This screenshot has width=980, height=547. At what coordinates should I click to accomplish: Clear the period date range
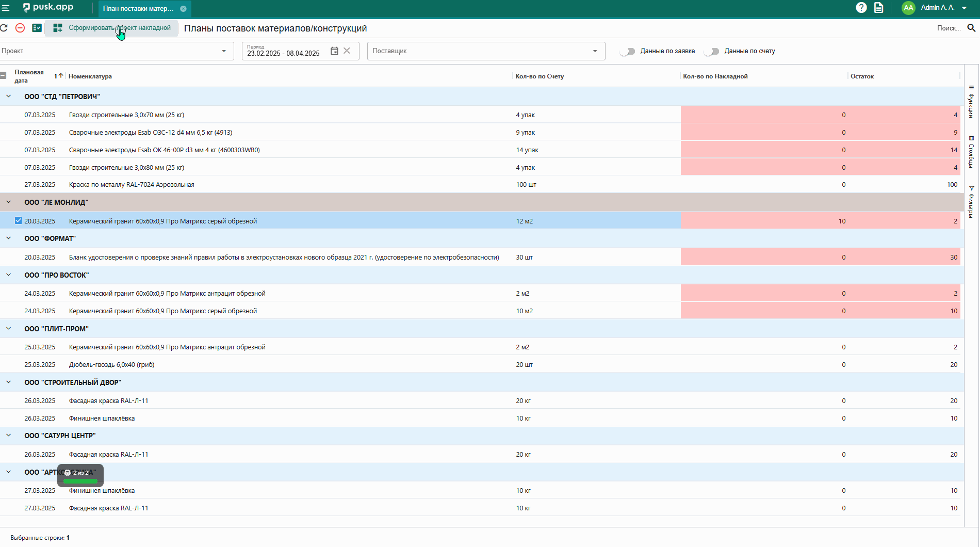pos(347,51)
